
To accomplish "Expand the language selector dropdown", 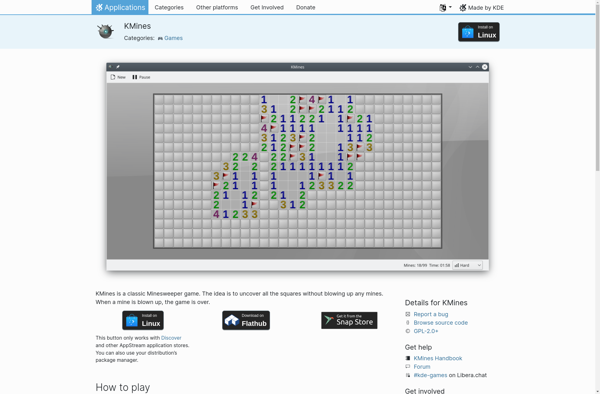I will [x=445, y=7].
